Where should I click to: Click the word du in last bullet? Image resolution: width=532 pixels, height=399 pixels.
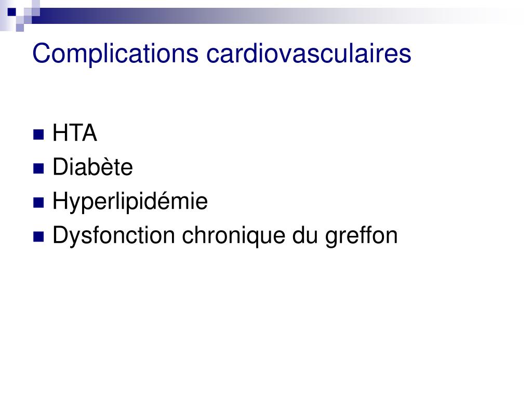point(304,235)
